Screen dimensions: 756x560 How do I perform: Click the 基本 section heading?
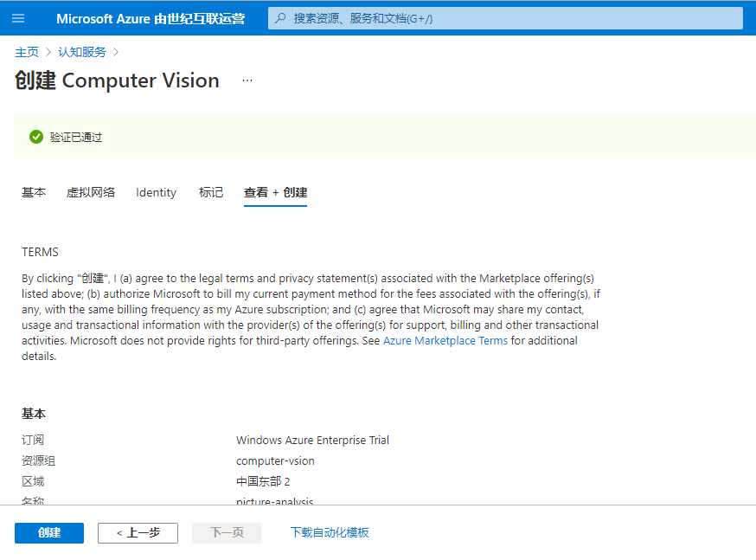coord(34,414)
